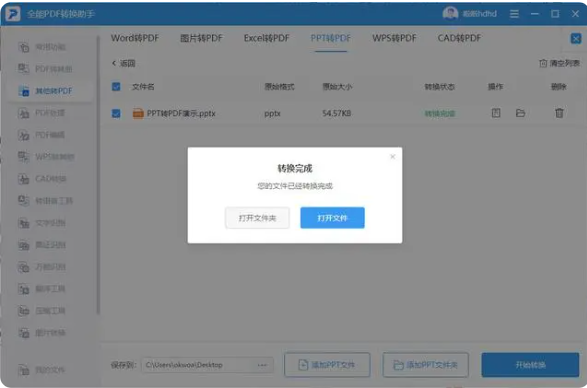Click the 清空列表 clear list icon

[543, 63]
